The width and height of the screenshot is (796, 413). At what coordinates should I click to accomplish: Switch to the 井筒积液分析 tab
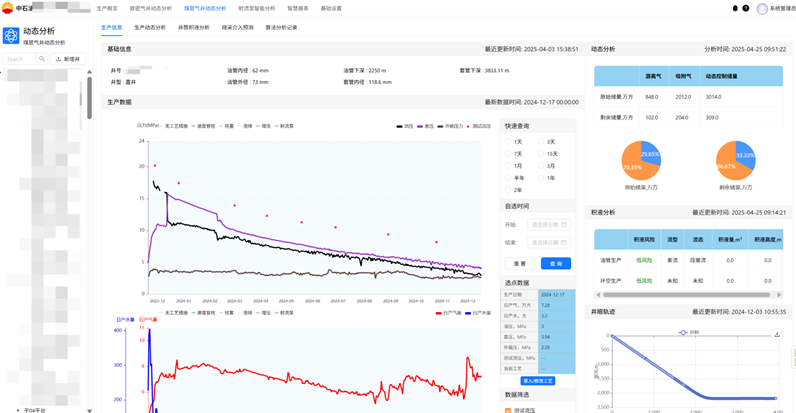point(193,27)
